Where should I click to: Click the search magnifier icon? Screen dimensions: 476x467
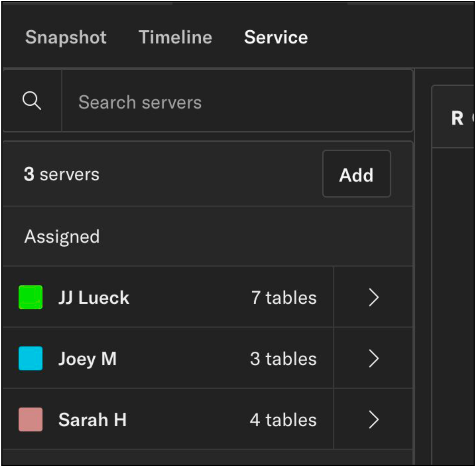(x=32, y=101)
